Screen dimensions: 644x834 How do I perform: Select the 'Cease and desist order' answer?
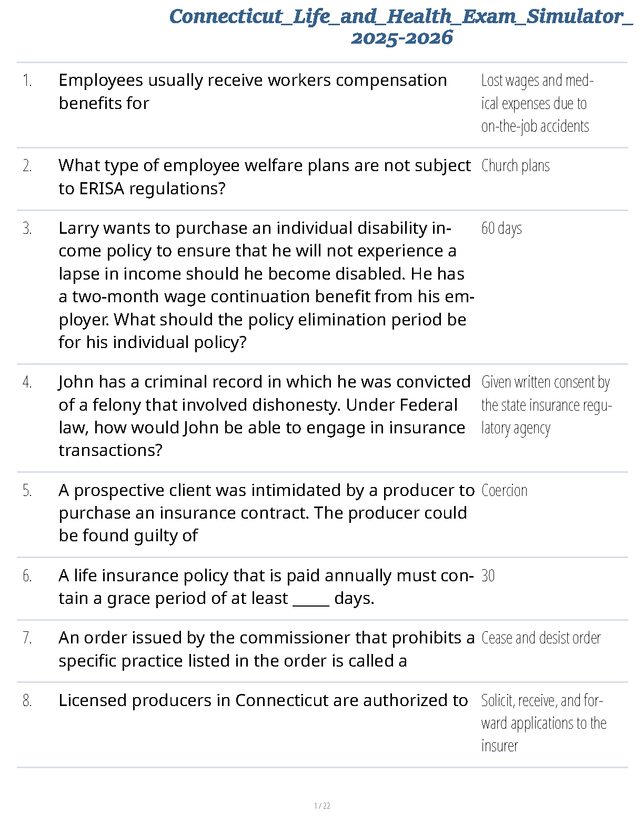click(x=541, y=638)
